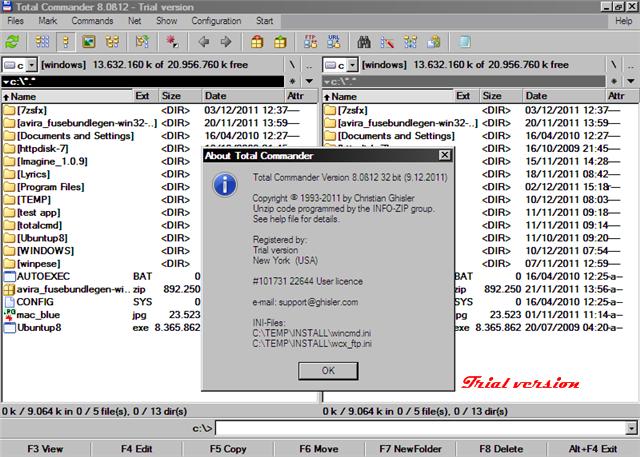Click the Reread source refresh icon
Viewport: 640px width, 457px height.
click(x=12, y=42)
